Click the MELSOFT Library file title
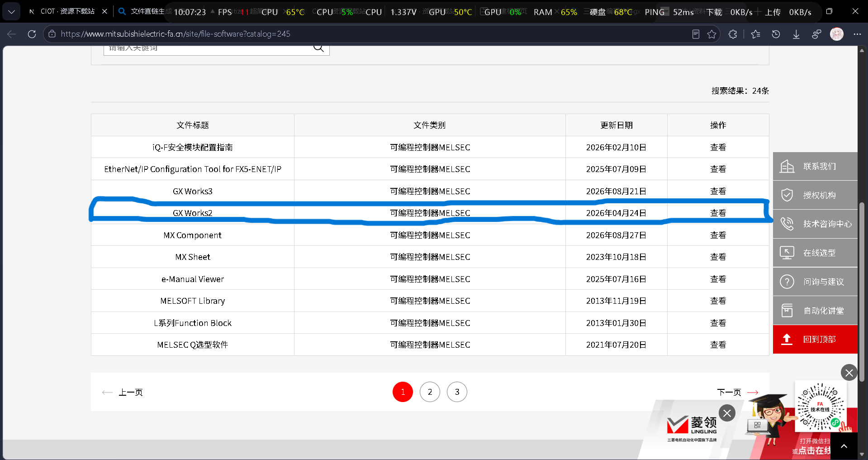Screen dimensions: 868x460 [x=193, y=301]
